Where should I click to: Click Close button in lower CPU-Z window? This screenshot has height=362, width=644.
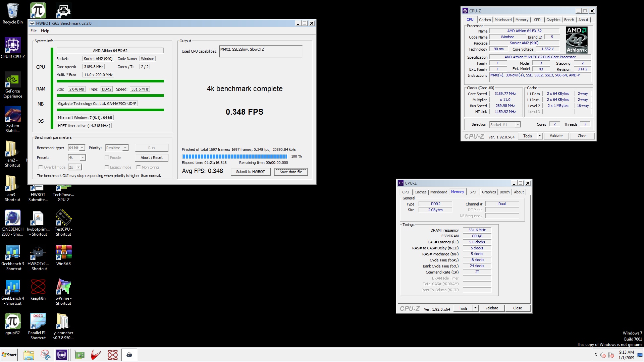click(518, 308)
